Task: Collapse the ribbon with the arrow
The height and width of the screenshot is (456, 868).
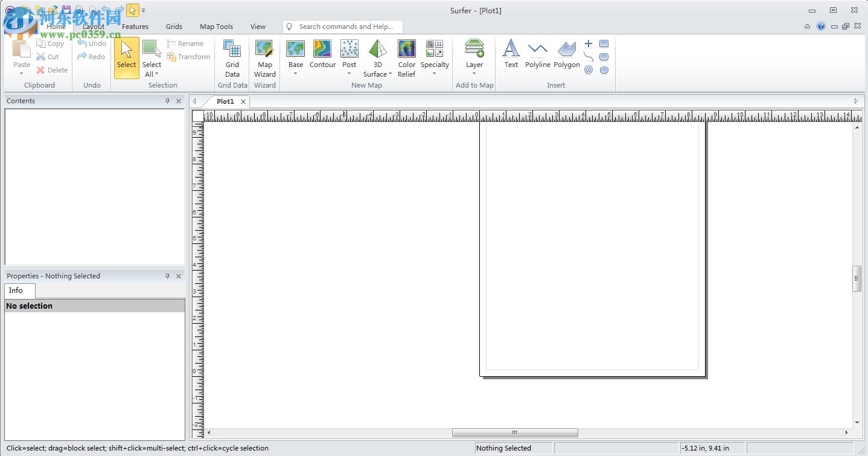Action: point(808,27)
